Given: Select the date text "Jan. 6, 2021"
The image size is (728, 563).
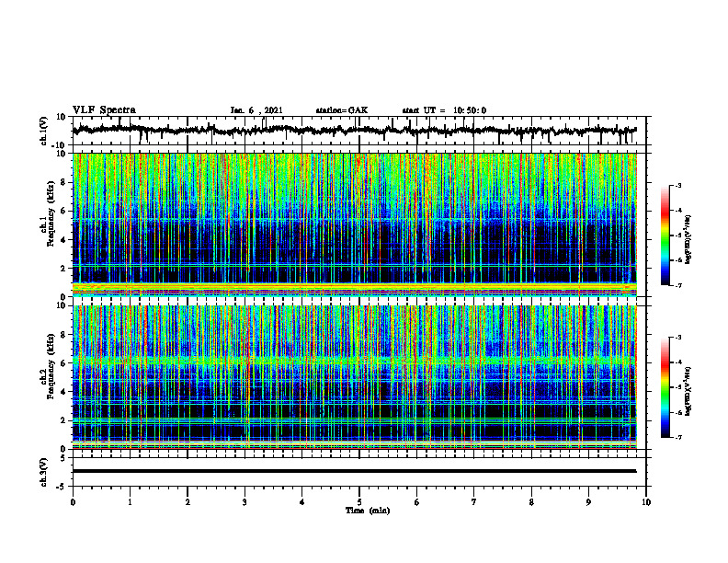Looking at the screenshot, I should [x=256, y=110].
